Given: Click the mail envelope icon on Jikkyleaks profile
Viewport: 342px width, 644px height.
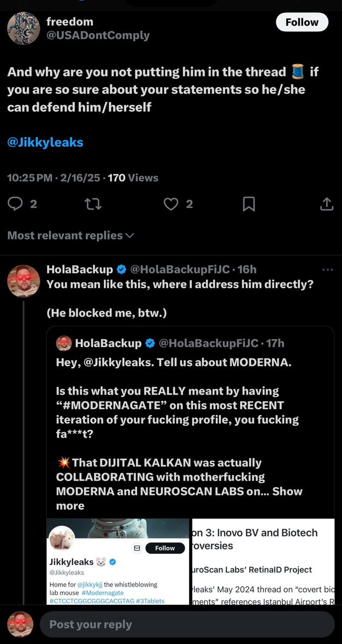Looking at the screenshot, I should click(137, 548).
